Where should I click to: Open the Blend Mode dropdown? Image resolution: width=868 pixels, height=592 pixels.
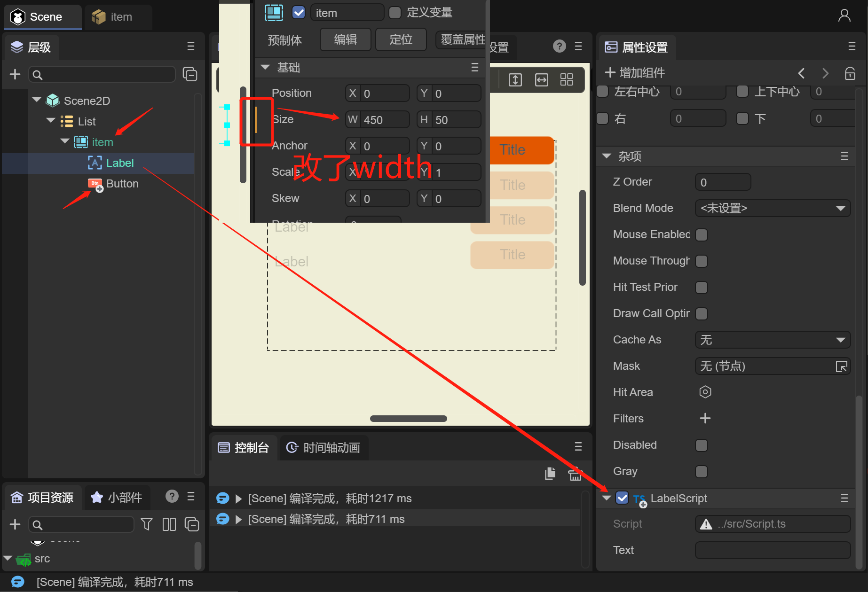[x=773, y=208]
